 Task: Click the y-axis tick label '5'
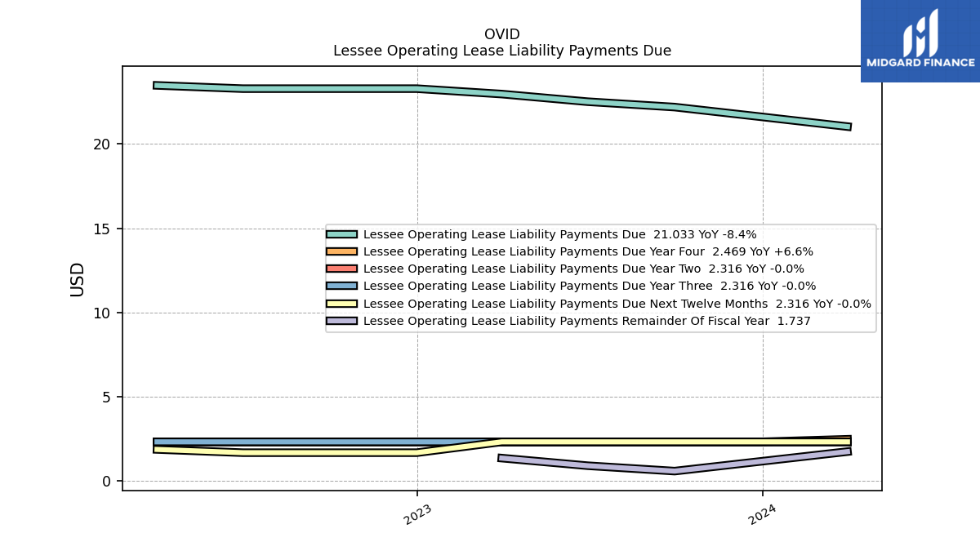pyautogui.click(x=106, y=398)
